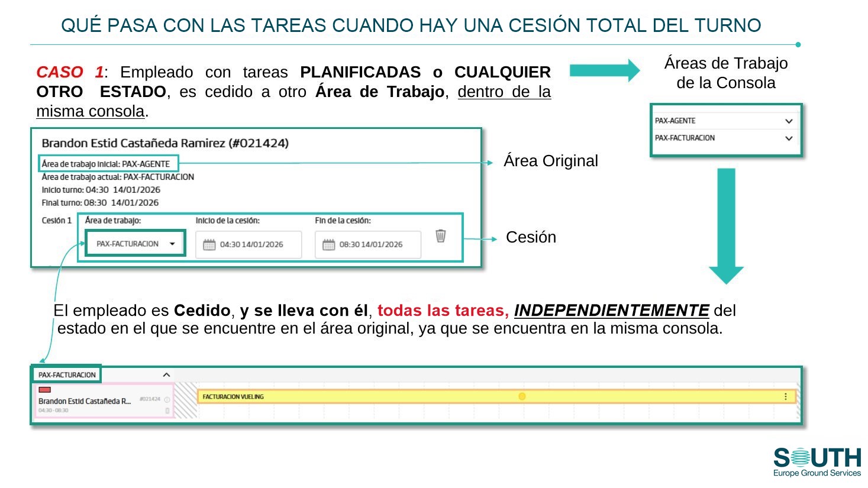Collapse the PAX-FACTURACION timeline group
The width and height of the screenshot is (868, 488).
[x=166, y=374]
